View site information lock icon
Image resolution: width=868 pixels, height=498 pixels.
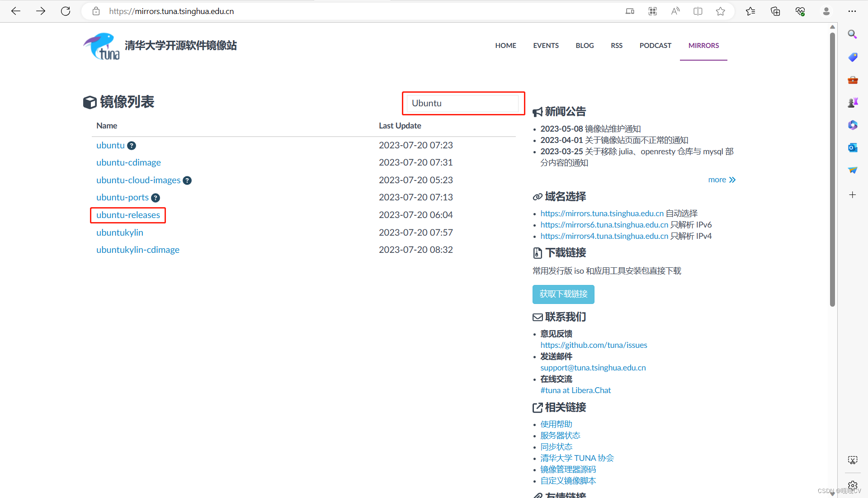(96, 11)
